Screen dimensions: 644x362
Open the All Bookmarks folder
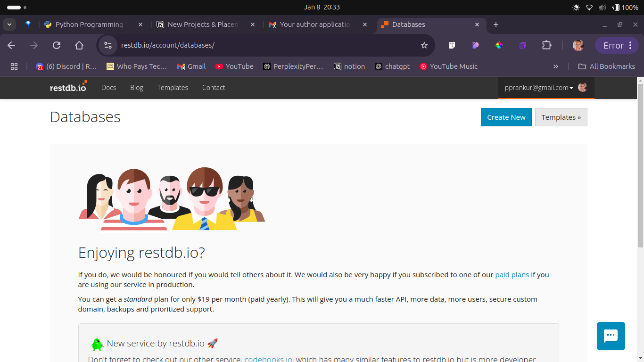(x=607, y=66)
